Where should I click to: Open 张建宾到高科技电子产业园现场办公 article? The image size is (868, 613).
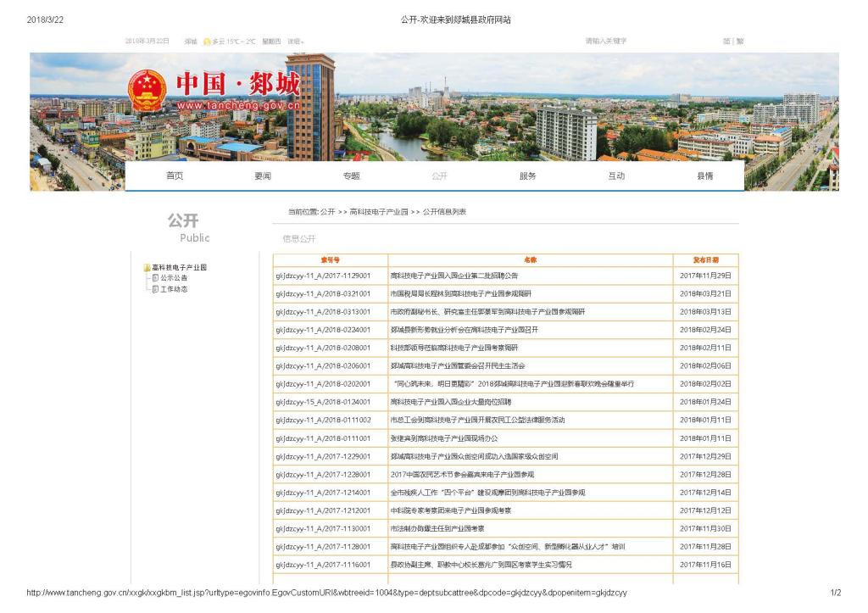444,438
